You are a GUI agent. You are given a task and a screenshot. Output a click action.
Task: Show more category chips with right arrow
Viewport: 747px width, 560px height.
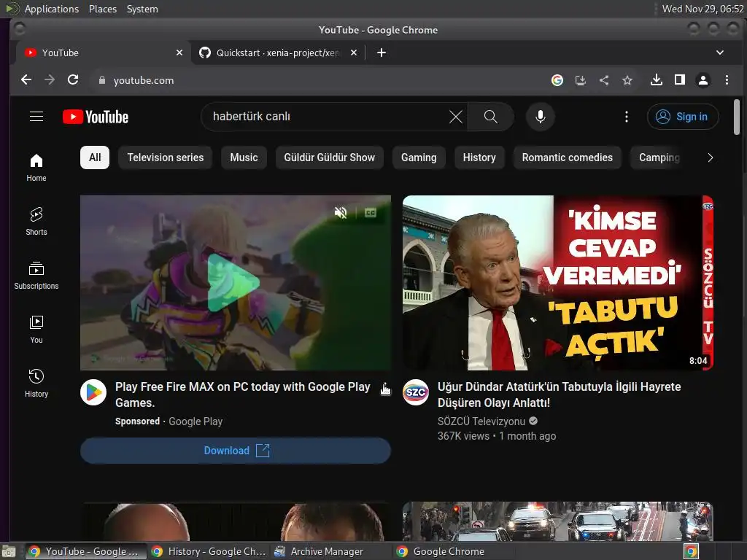(711, 157)
